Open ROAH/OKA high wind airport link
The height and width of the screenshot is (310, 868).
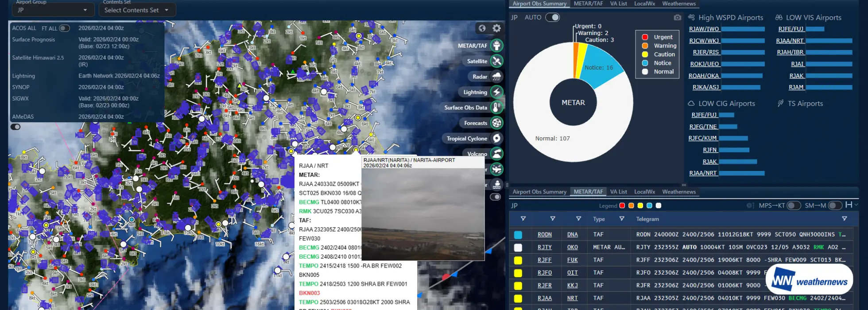704,76
